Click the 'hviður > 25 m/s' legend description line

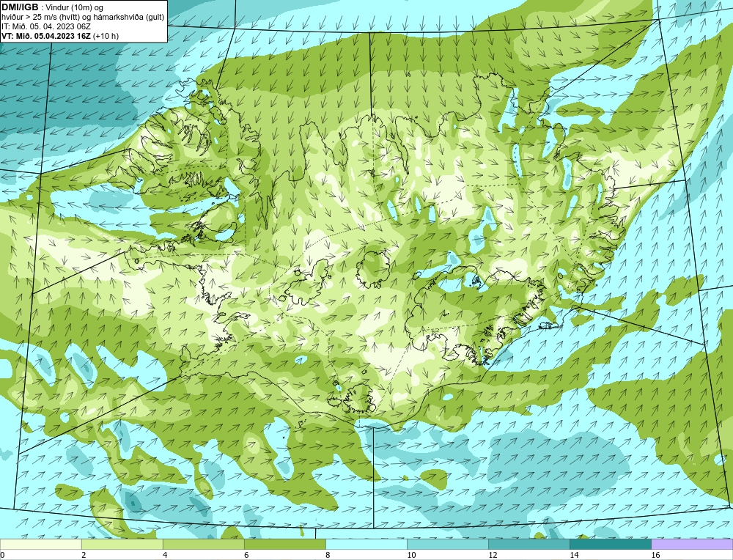pos(83,18)
